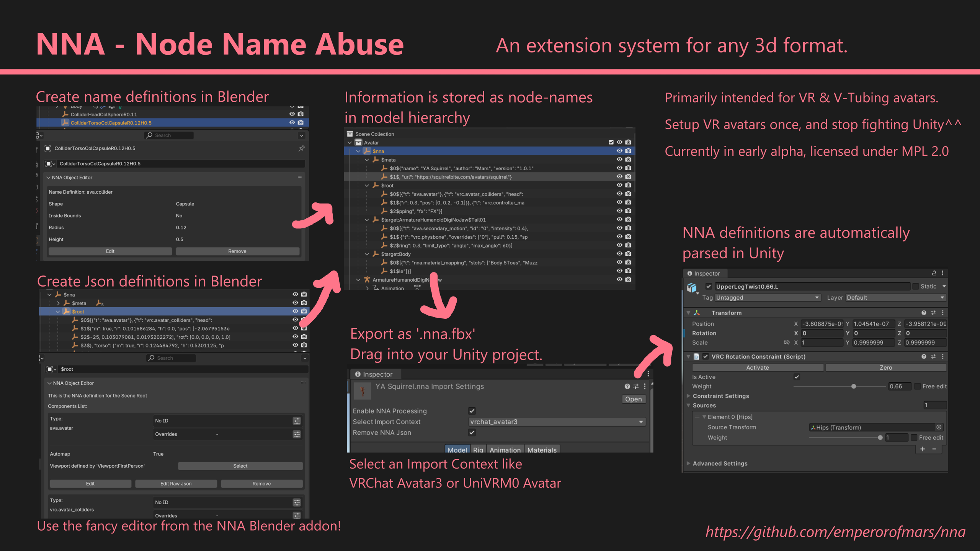Click the Transform component preset icon

pos(933,313)
